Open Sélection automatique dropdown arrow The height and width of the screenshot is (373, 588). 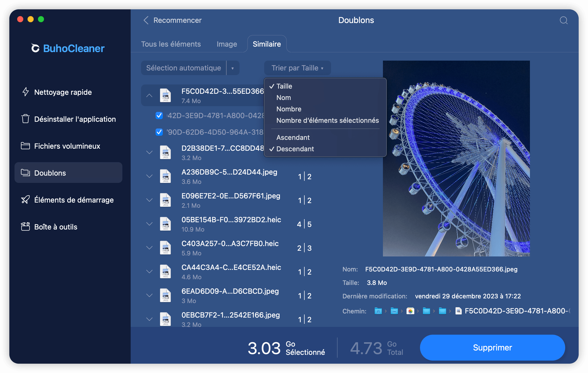pos(233,68)
